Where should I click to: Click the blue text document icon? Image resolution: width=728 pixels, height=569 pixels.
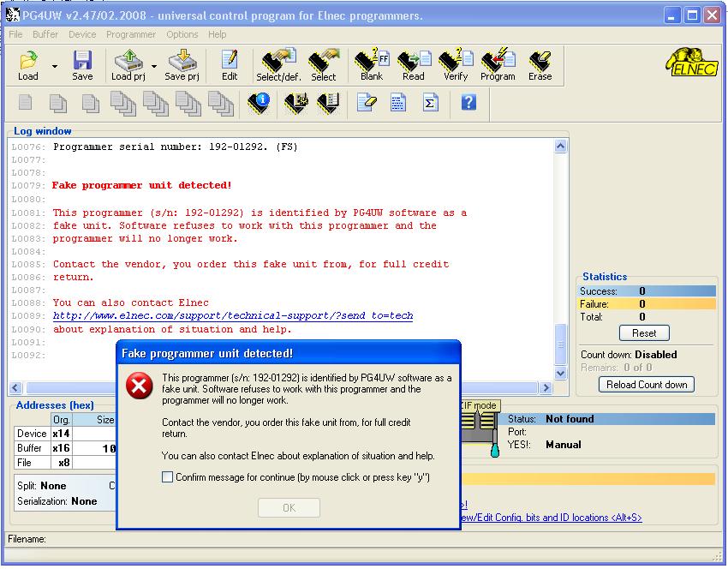click(398, 103)
